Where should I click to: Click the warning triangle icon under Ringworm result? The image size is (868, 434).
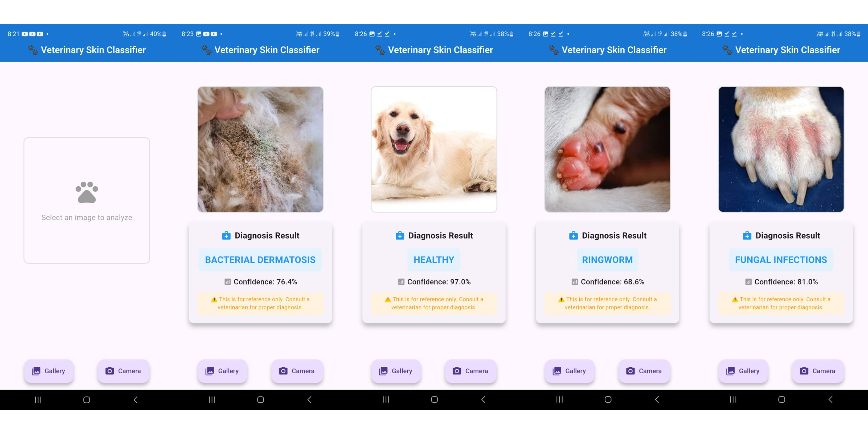(x=561, y=300)
